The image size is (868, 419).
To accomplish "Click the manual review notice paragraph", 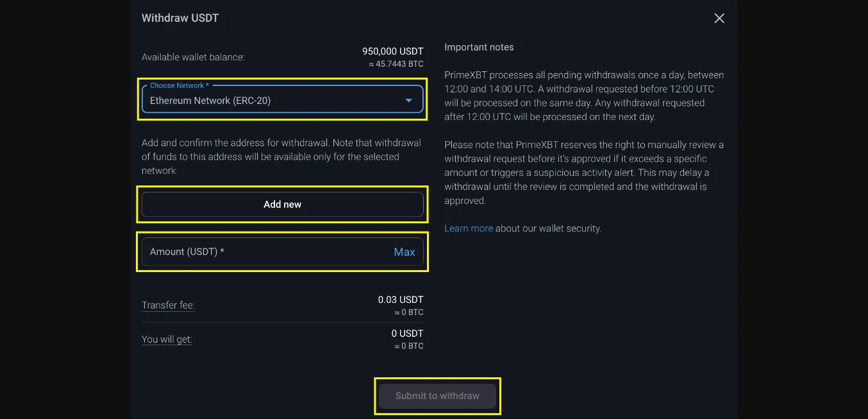I will (x=584, y=173).
